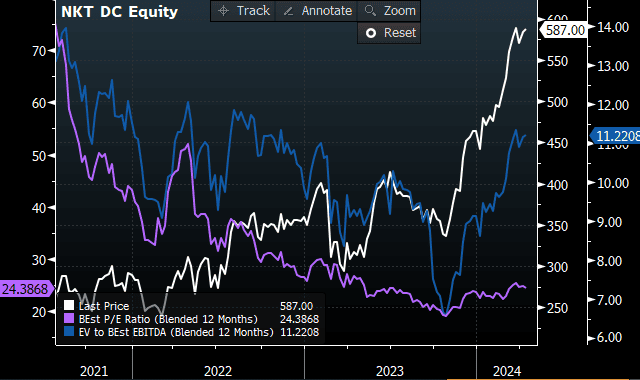Screen dimensions: 640x380
Task: Click the 2024 label on time axis
Action: coord(507,371)
